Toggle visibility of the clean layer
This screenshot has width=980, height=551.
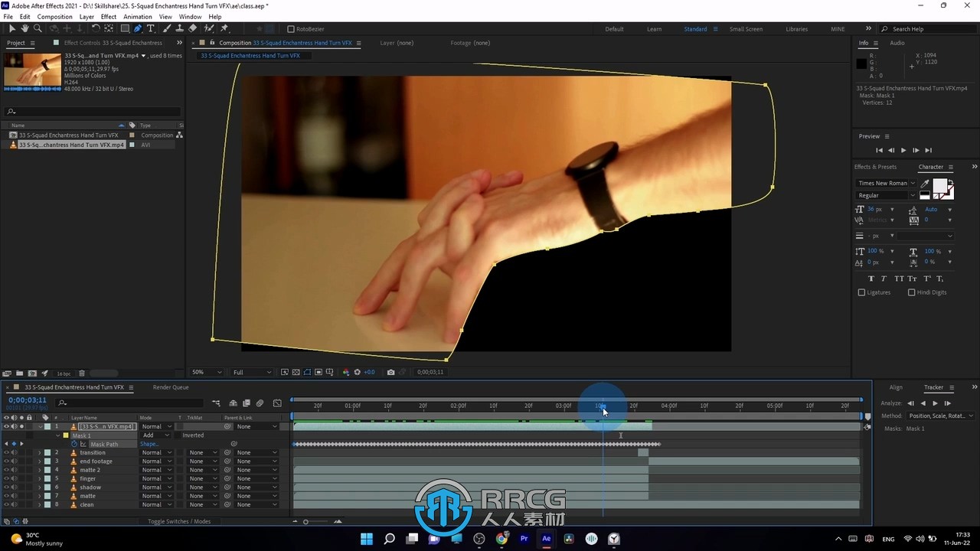pyautogui.click(x=6, y=504)
